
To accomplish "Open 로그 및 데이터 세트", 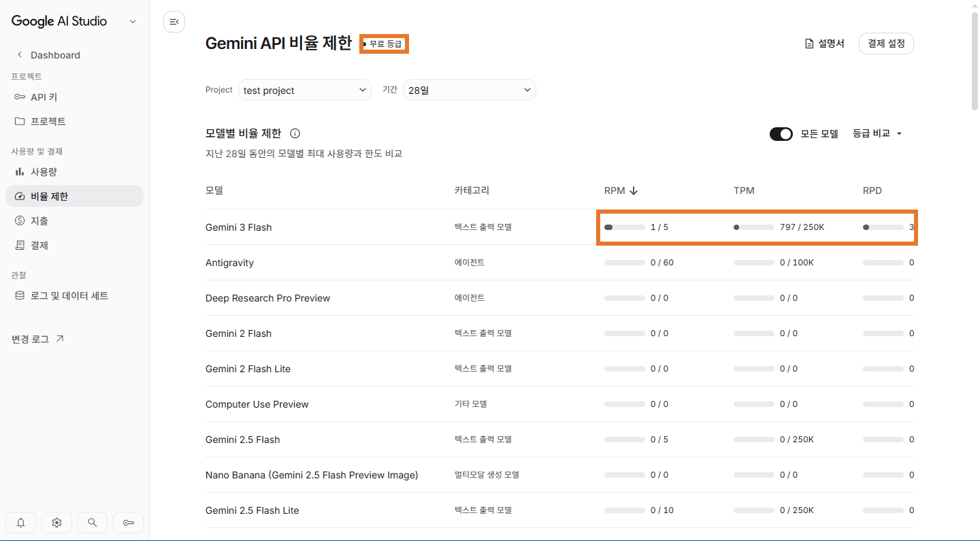I will (x=74, y=295).
